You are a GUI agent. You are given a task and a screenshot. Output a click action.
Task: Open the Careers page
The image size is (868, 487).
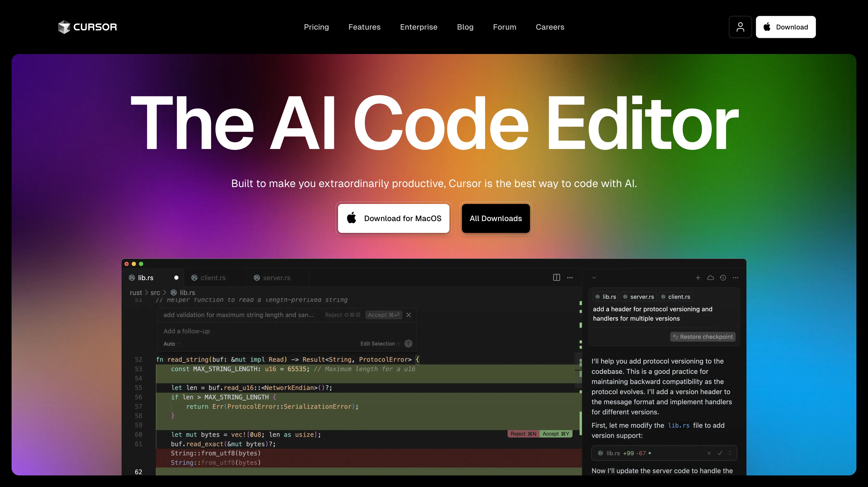[549, 27]
